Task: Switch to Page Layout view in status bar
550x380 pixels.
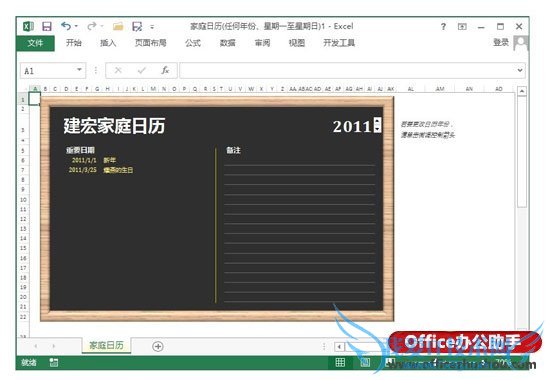Action: tap(365, 362)
